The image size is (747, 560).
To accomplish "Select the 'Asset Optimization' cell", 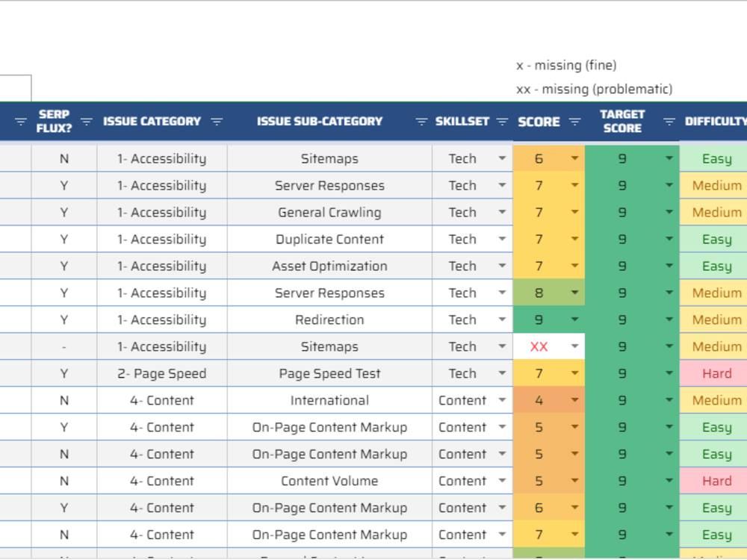I will coord(329,267).
